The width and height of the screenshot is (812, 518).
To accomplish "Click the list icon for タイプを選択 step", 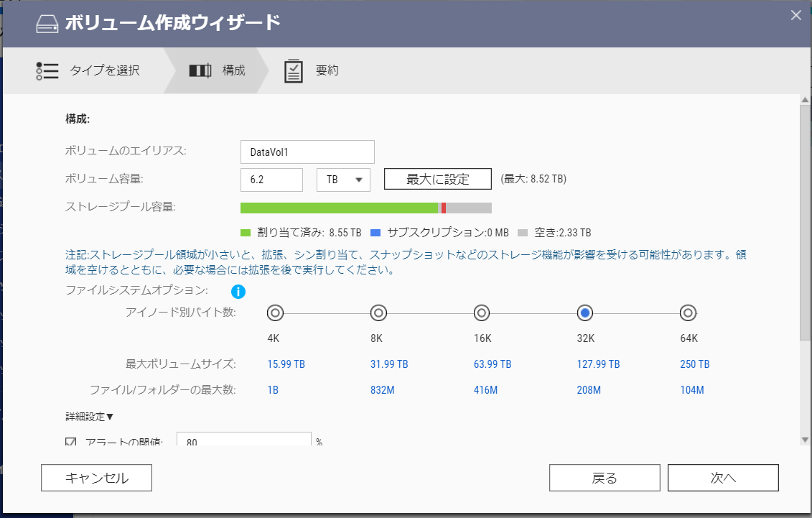I will pos(47,71).
